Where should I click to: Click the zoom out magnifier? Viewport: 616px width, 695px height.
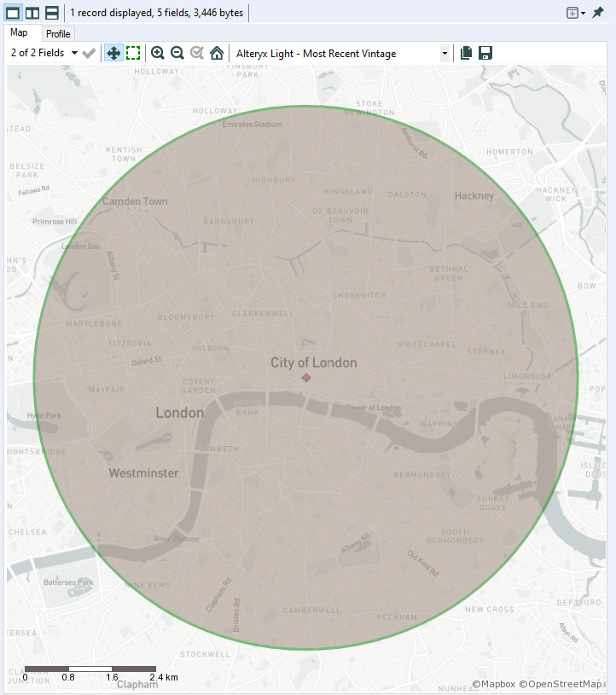[177, 53]
